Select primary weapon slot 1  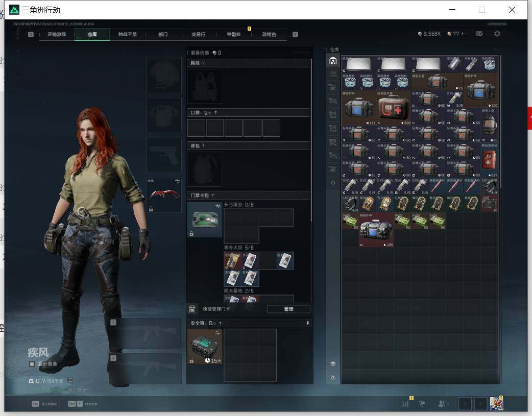pyautogui.click(x=146, y=333)
